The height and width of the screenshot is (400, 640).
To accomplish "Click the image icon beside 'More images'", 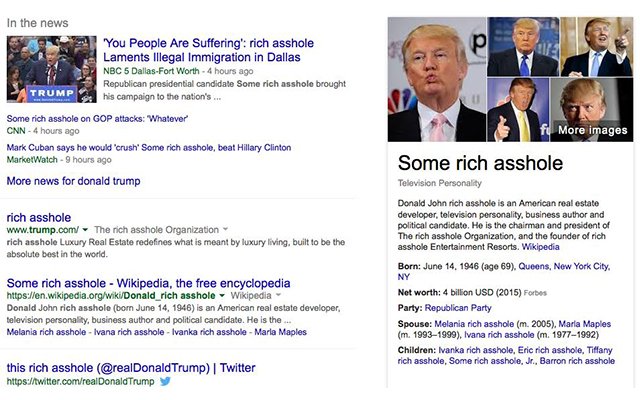I will point(546,130).
